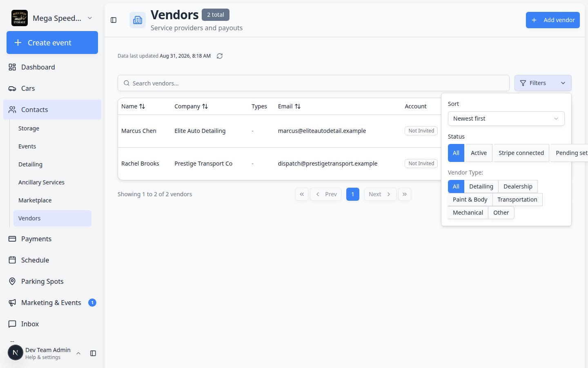Select the All status filter
The height and width of the screenshot is (368, 588).
(x=456, y=153)
